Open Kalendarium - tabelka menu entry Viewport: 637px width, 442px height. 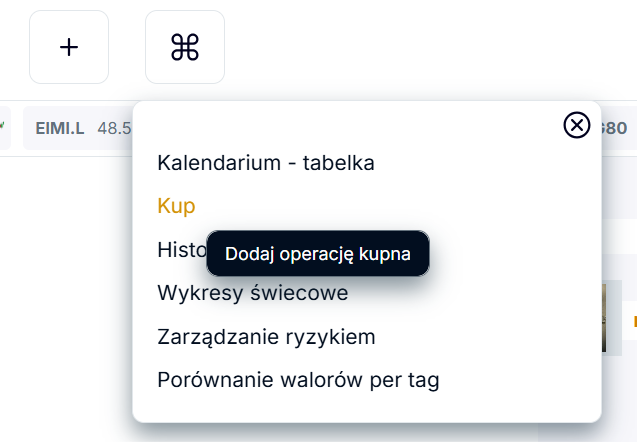(266, 162)
